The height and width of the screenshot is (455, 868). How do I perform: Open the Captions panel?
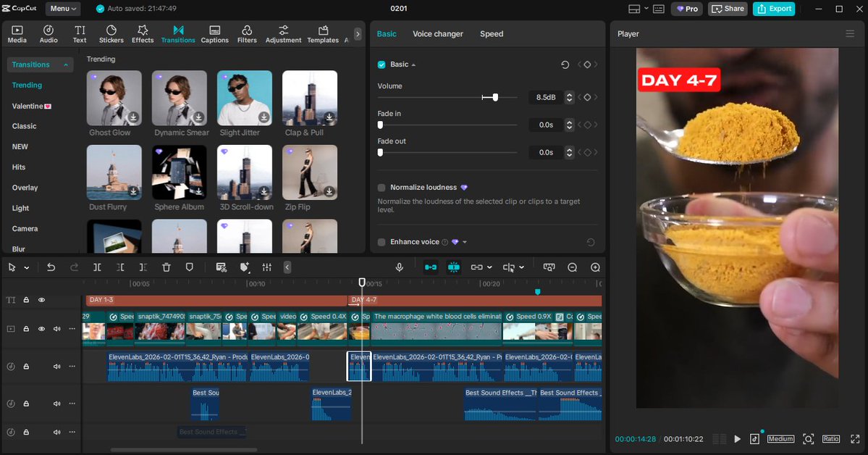coord(214,33)
